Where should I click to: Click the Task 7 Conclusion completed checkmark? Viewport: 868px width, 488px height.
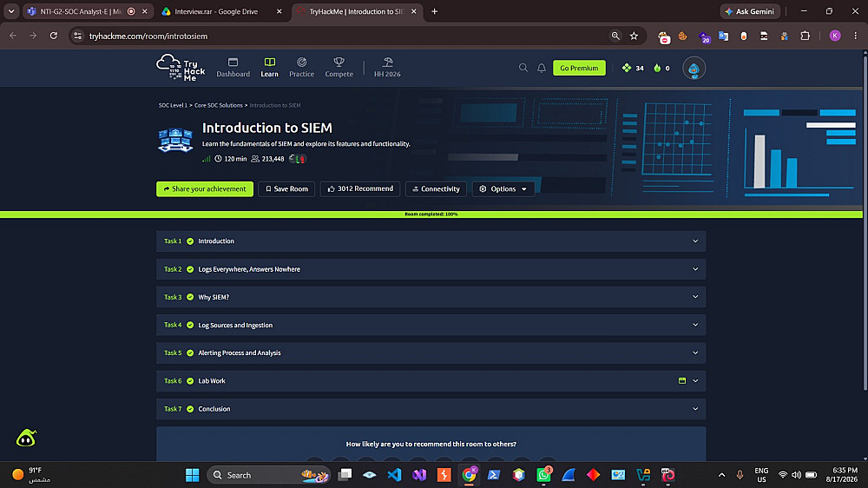coord(190,409)
